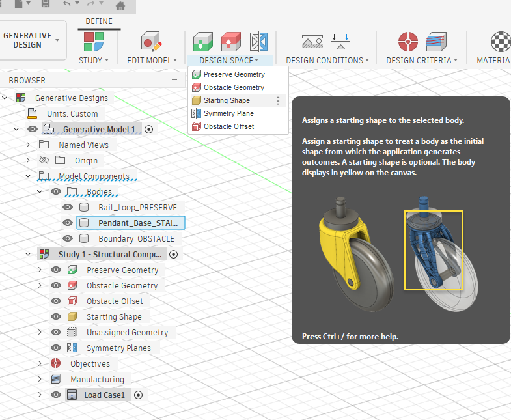Expand the Named Views node

click(28, 145)
